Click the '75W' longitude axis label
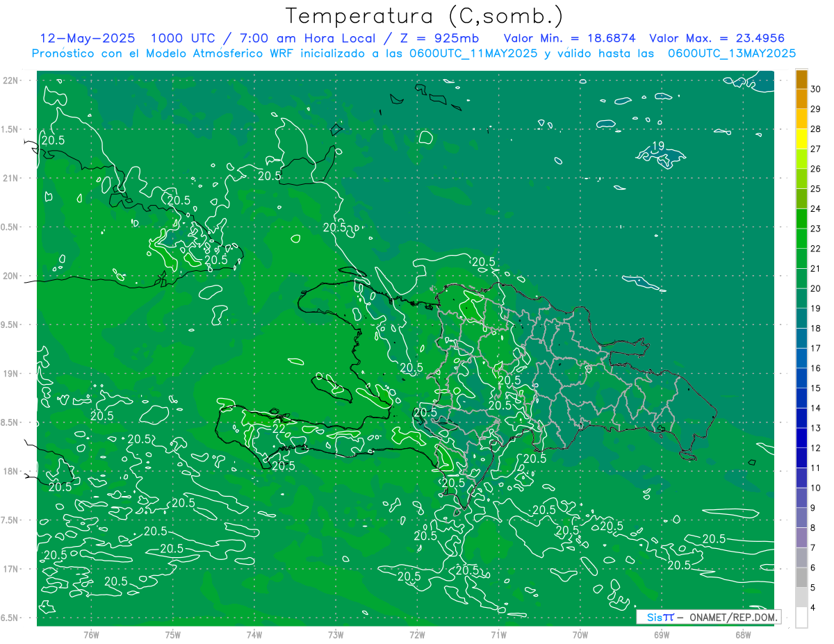 (172, 634)
